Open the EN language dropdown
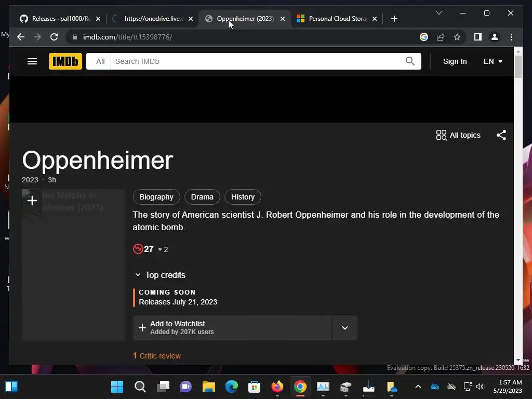 point(493,61)
